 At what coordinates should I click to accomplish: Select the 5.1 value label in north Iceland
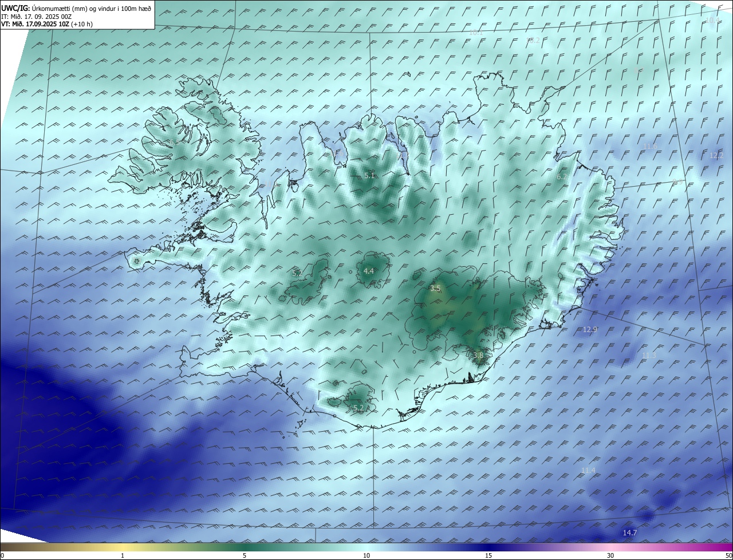(369, 176)
